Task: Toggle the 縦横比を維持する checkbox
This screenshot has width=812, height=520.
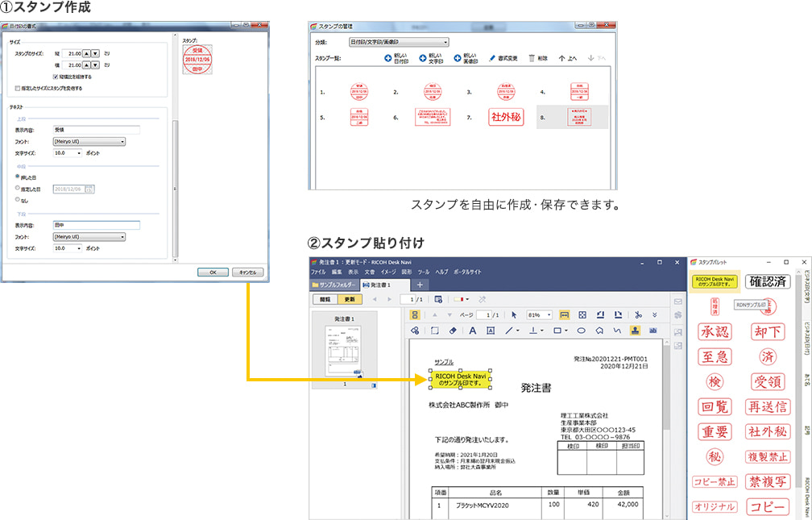Action: tap(54, 77)
